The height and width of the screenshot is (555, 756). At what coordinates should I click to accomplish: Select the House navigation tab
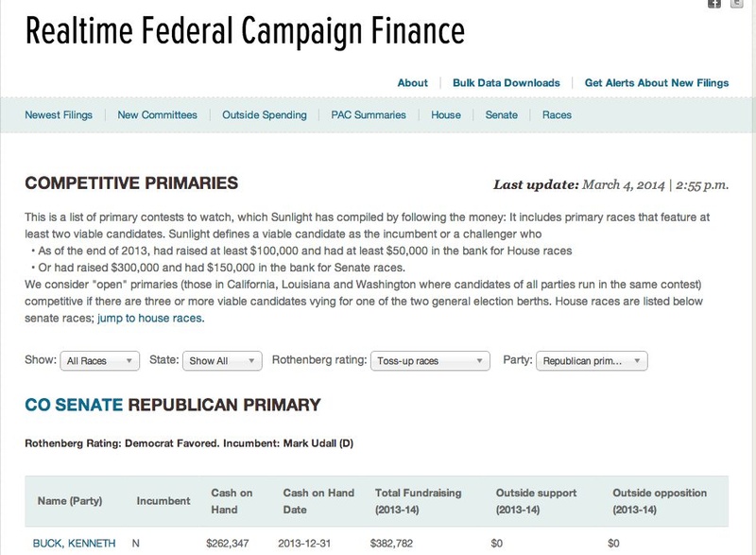[446, 115]
